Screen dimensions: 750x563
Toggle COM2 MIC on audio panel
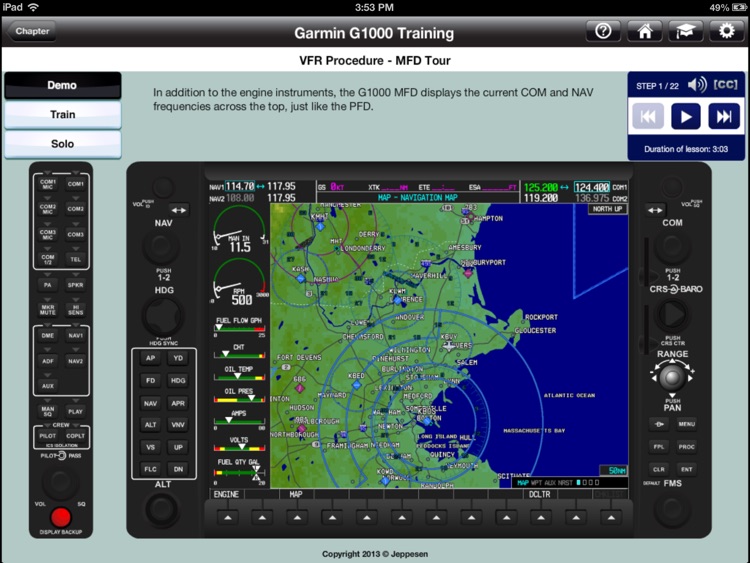47,209
